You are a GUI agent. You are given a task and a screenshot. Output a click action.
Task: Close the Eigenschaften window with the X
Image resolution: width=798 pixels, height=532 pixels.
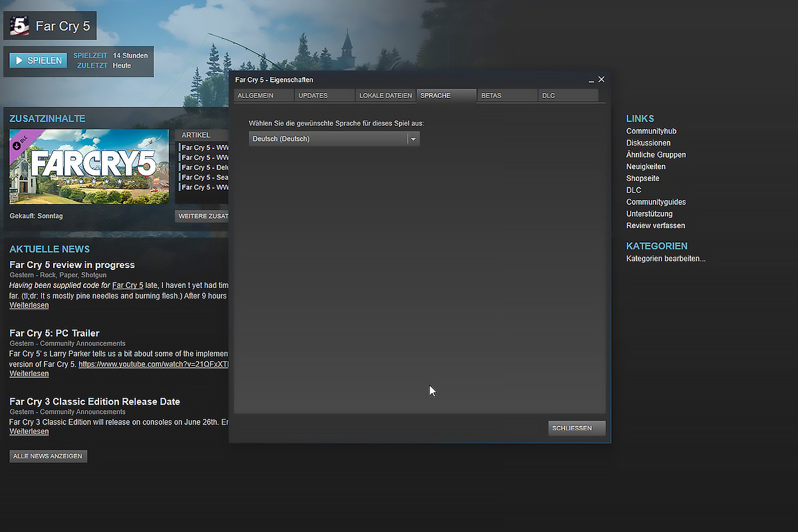tap(601, 79)
